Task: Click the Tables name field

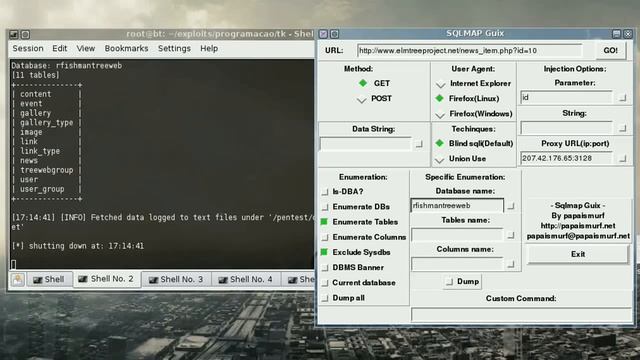Action: [457, 235]
